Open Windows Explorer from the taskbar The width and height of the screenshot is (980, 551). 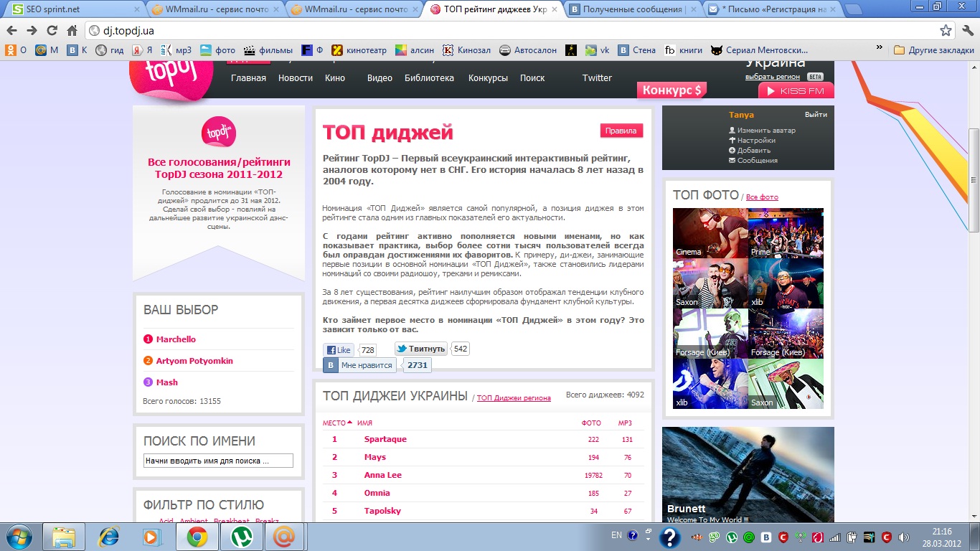[x=64, y=537]
